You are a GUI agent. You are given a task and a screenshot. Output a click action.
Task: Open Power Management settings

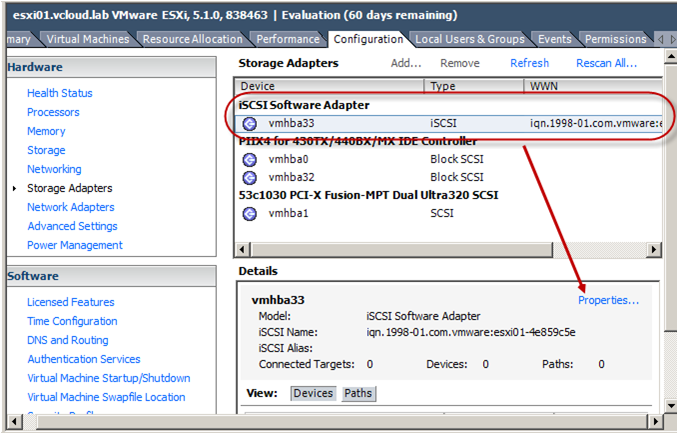coord(75,245)
